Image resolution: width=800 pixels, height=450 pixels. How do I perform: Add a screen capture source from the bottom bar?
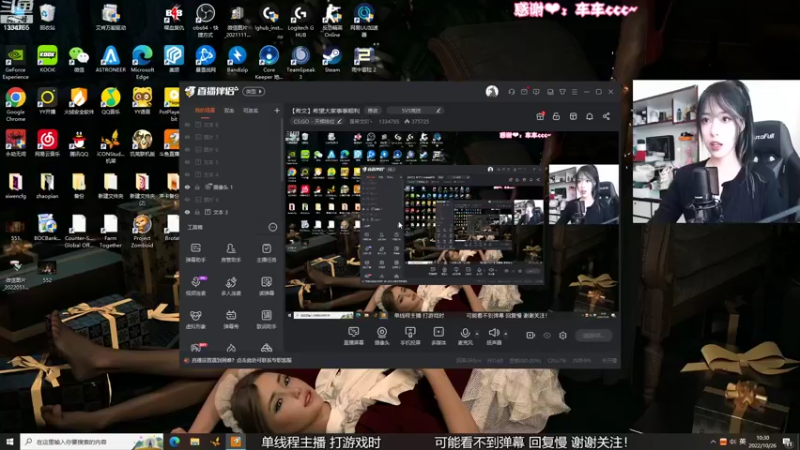tap(353, 336)
